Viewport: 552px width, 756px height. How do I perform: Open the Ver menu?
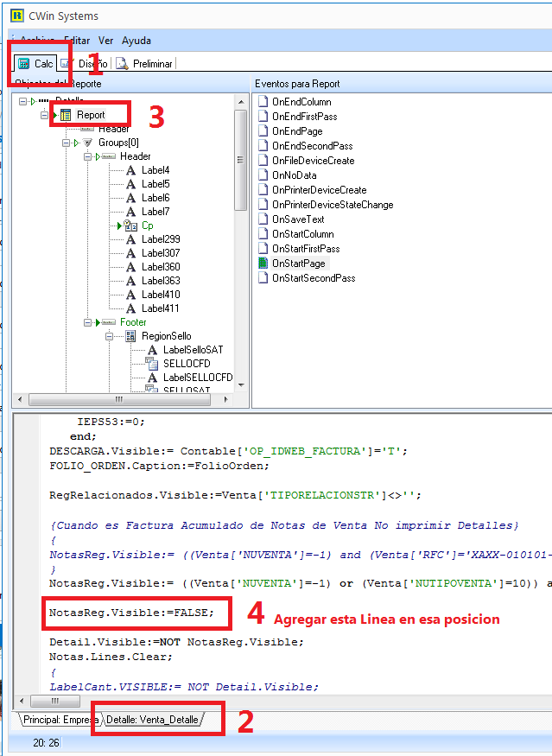[105, 41]
